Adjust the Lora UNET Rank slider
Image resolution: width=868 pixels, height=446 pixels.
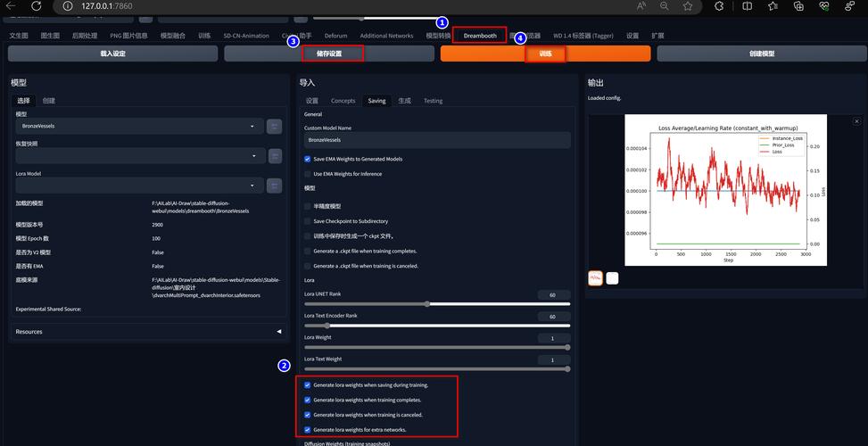coord(437,304)
